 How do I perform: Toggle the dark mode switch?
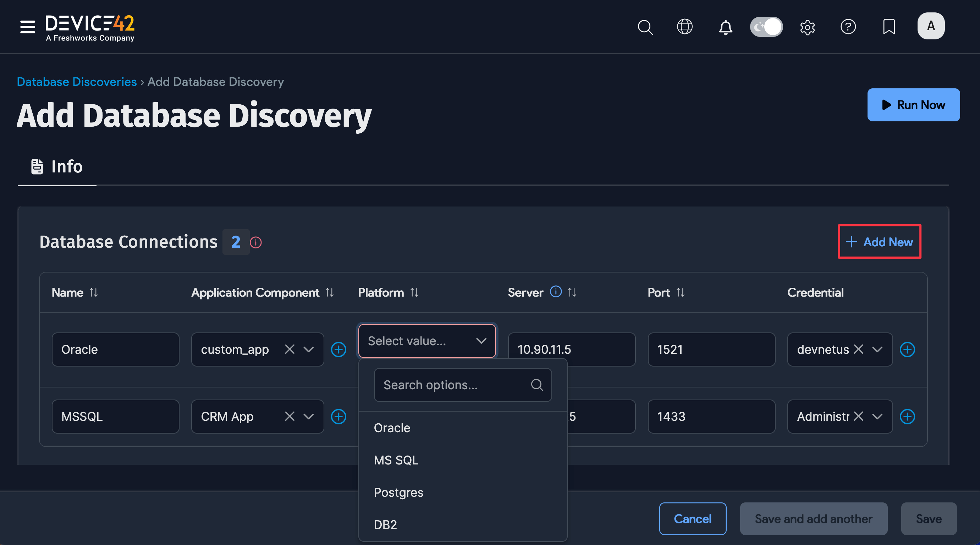766,27
